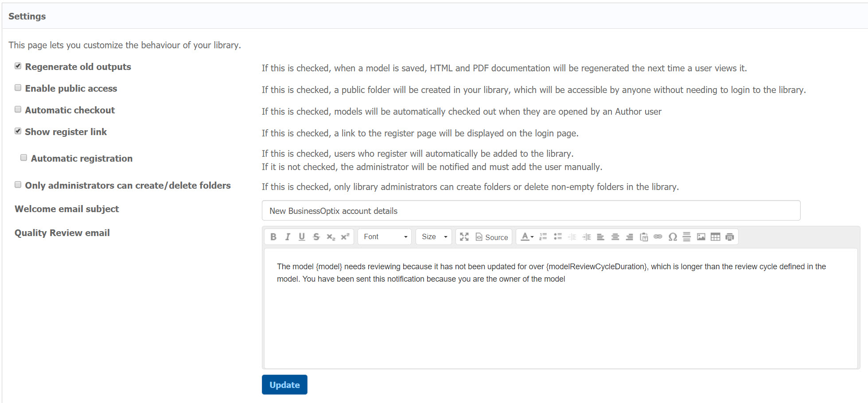The height and width of the screenshot is (403, 868).
Task: Check Only administrators can create/delete folders
Action: pyautogui.click(x=18, y=185)
